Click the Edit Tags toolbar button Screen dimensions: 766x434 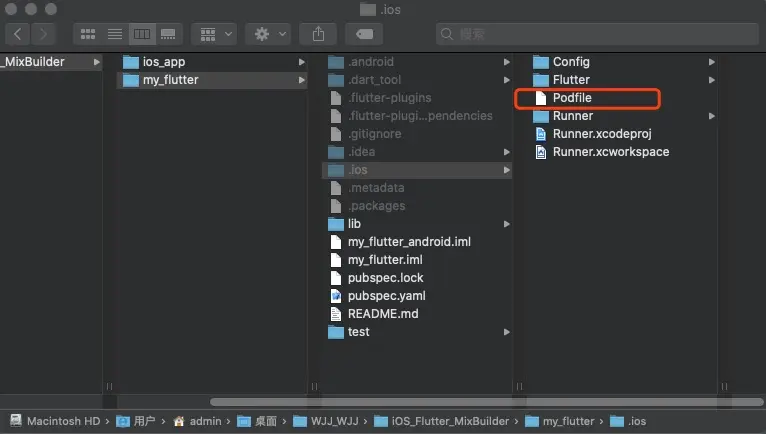point(364,34)
